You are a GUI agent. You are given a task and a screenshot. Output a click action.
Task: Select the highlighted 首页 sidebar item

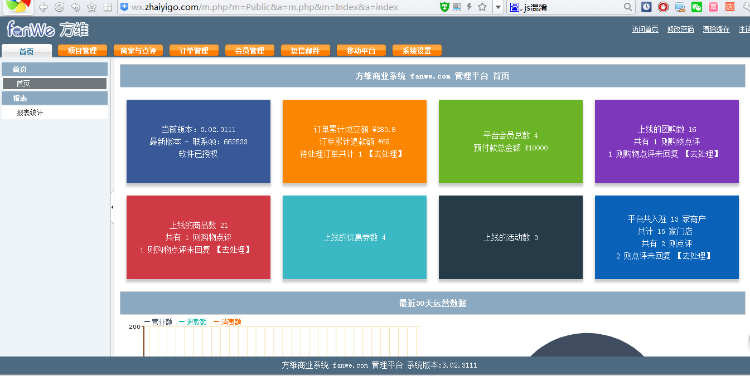click(55, 84)
